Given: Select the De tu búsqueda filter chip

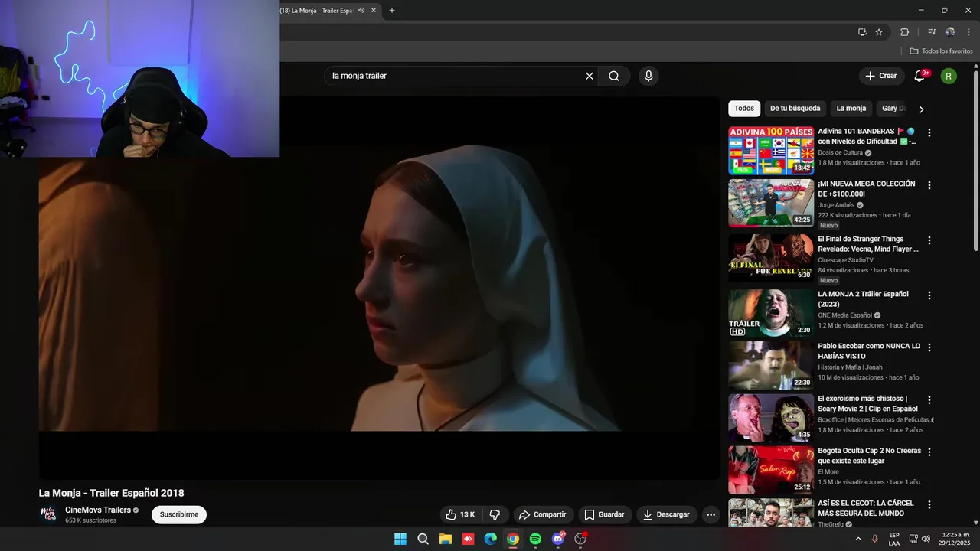Looking at the screenshot, I should [x=795, y=109].
